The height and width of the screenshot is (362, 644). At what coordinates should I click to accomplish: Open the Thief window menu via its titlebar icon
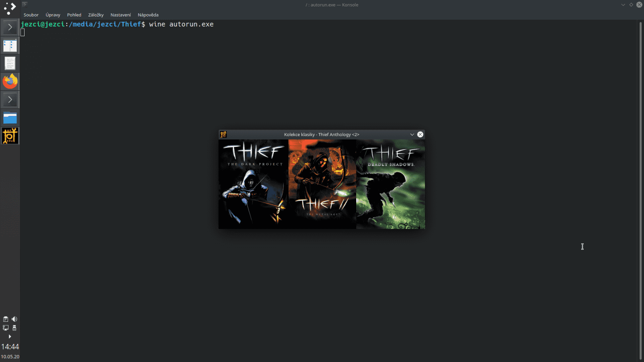223,134
